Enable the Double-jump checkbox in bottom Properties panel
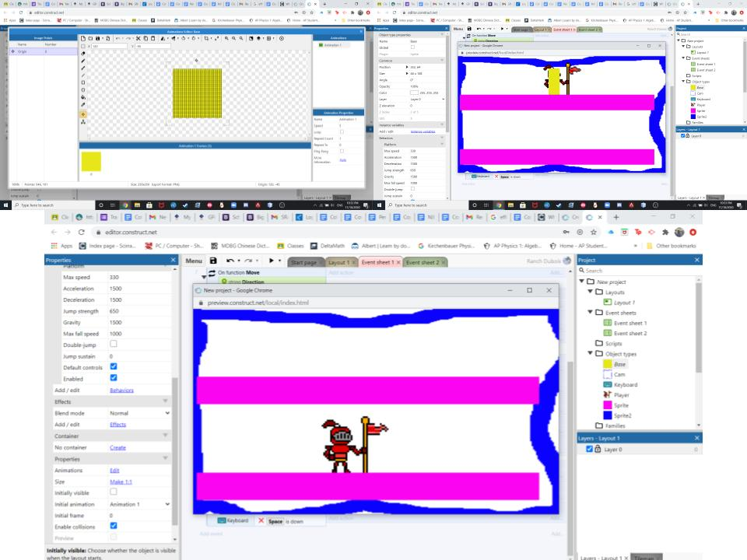747x560 pixels. [x=114, y=344]
